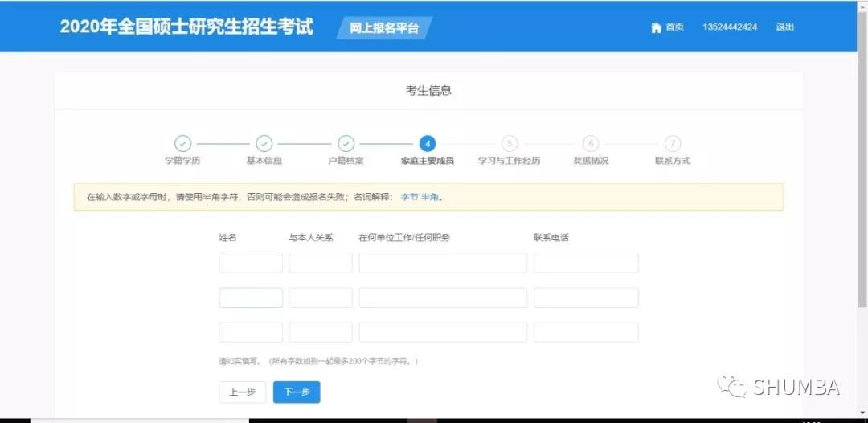The width and height of the screenshot is (868, 423).
Task: Click the 上一步 previous step button
Action: (243, 392)
